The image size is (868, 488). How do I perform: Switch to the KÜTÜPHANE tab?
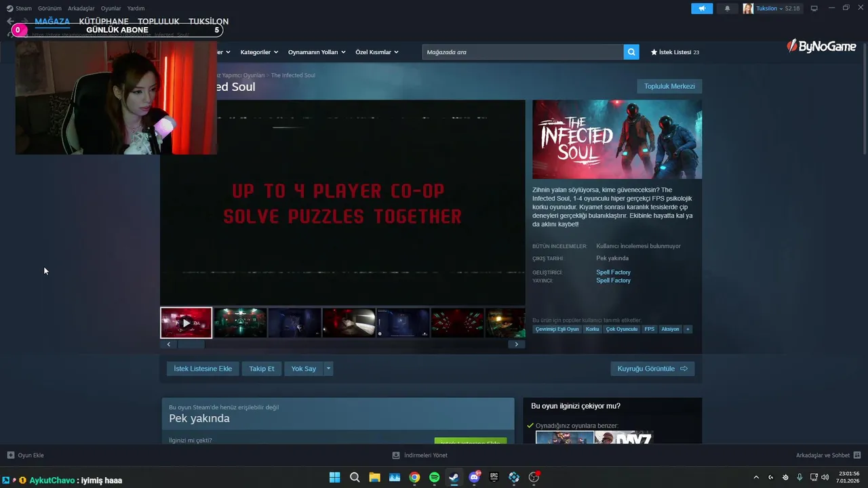pos(104,22)
